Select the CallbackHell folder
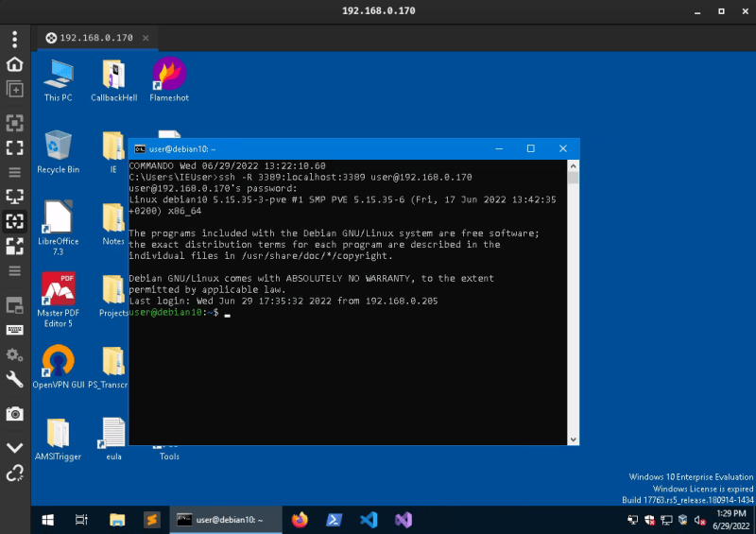The image size is (756, 534). click(x=113, y=80)
